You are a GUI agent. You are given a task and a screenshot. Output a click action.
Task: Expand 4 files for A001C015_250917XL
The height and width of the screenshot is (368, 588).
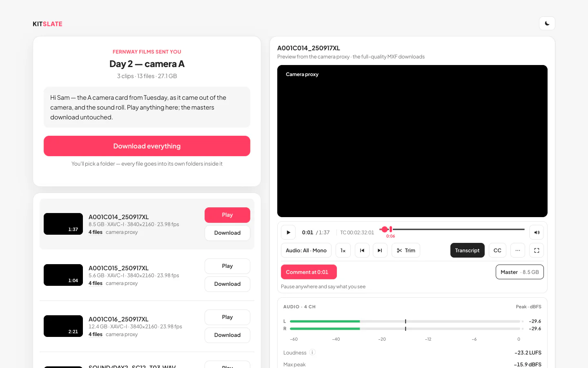click(96, 283)
